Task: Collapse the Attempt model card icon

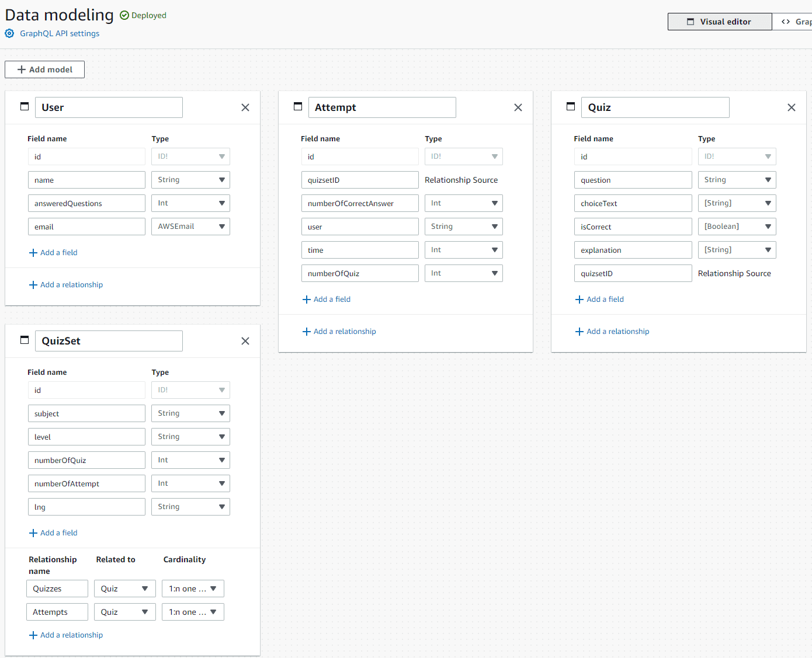Action: 298,106
